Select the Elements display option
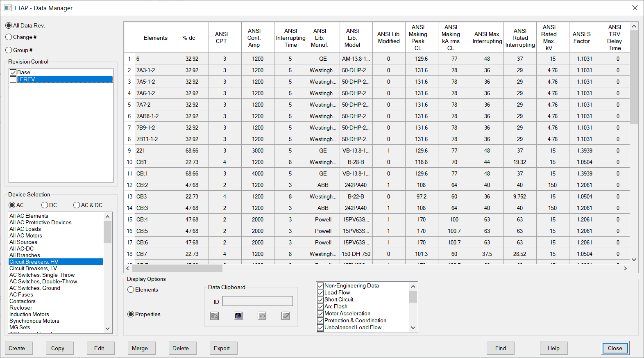Viewport: 644px width, 358px height. pyautogui.click(x=131, y=290)
